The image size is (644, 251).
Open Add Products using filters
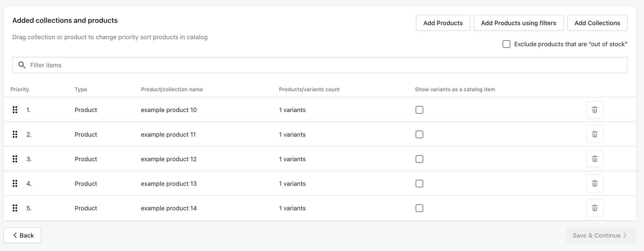[518, 23]
